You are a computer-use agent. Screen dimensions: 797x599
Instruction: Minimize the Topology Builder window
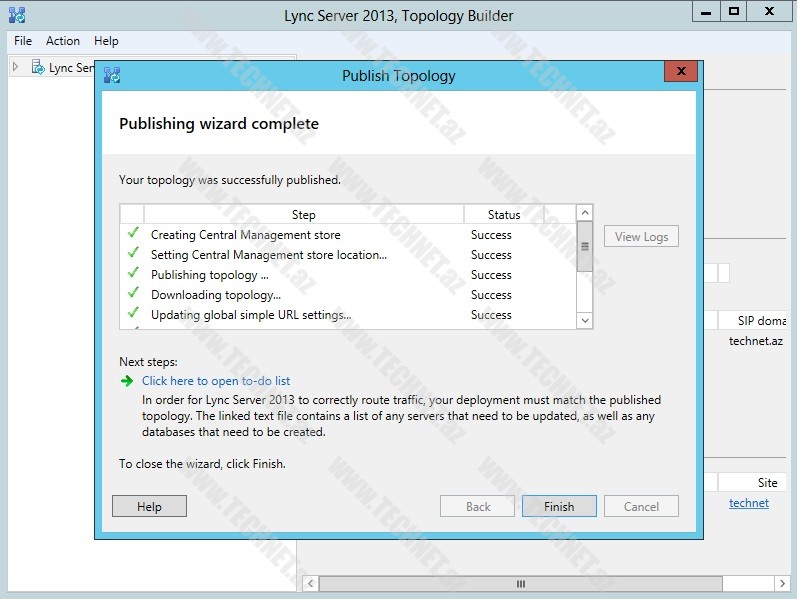[x=706, y=12]
